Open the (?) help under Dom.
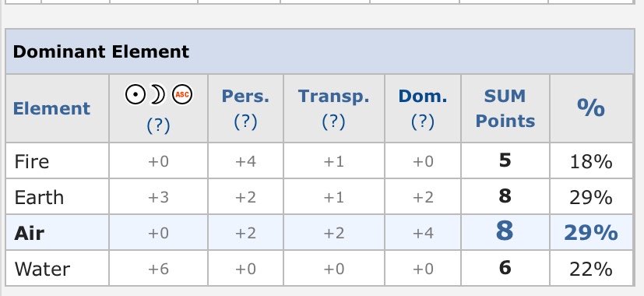This screenshot has height=296, width=644. (422, 122)
